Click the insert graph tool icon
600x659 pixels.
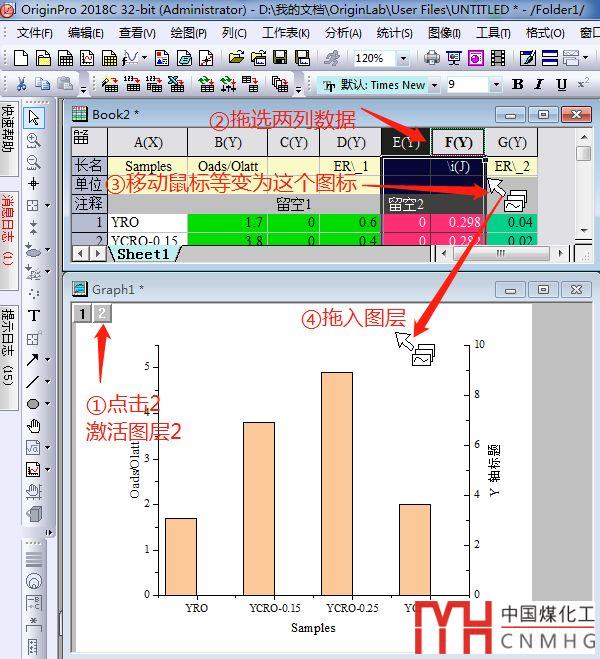click(x=33, y=469)
